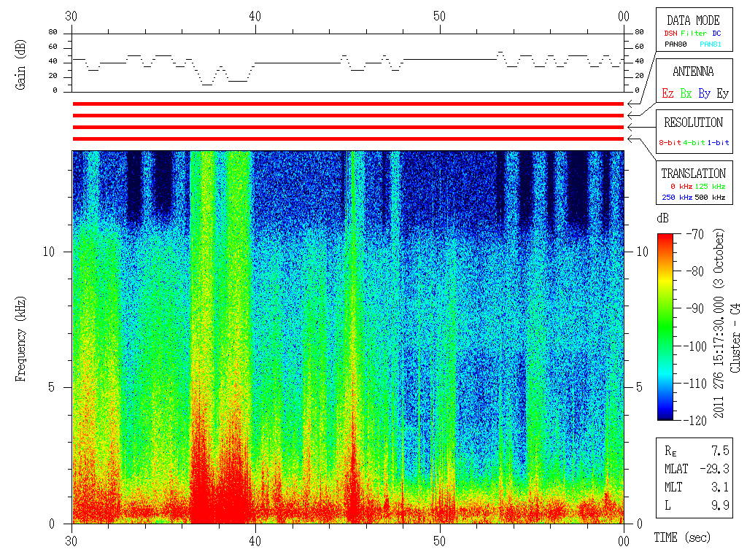The image size is (747, 560).
Task: Click the red top of dB color scale
Action: click(x=665, y=238)
